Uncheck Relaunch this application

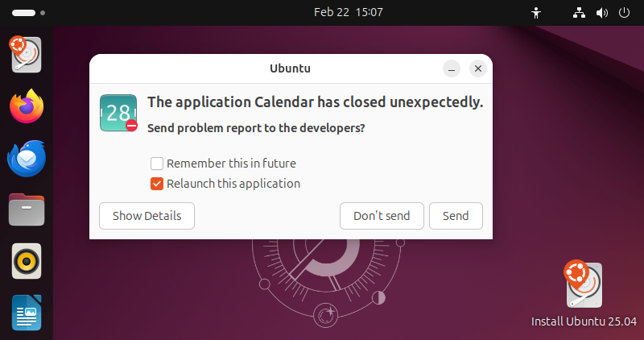click(x=158, y=184)
